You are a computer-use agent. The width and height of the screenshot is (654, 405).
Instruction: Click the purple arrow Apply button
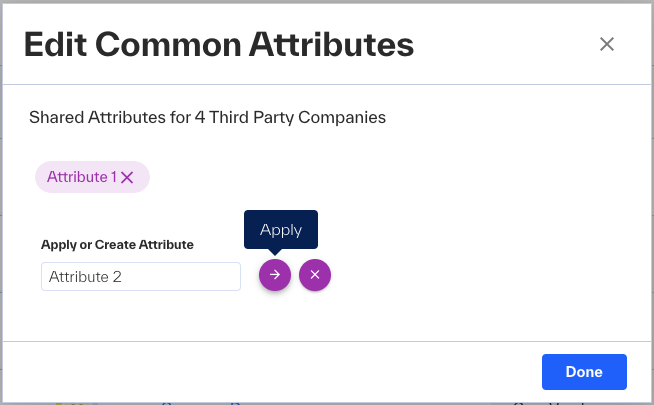click(275, 275)
